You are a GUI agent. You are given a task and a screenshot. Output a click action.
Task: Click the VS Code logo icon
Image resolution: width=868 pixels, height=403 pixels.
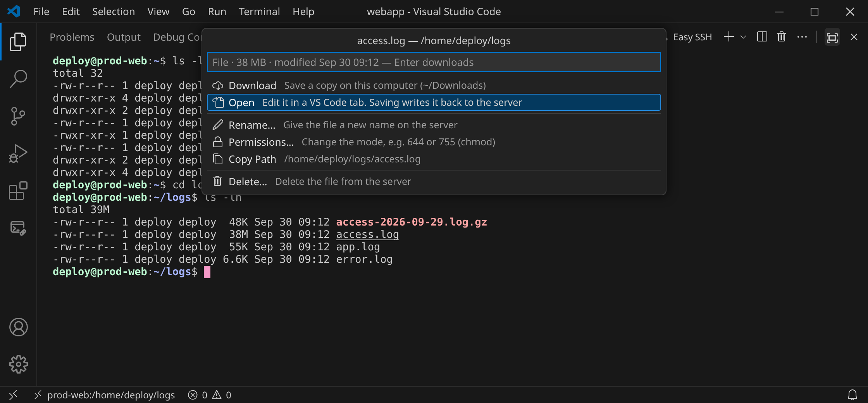(x=14, y=11)
